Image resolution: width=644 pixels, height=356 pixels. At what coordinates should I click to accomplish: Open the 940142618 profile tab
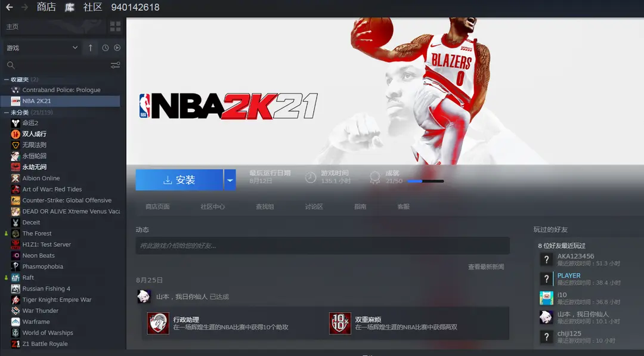[x=135, y=7]
